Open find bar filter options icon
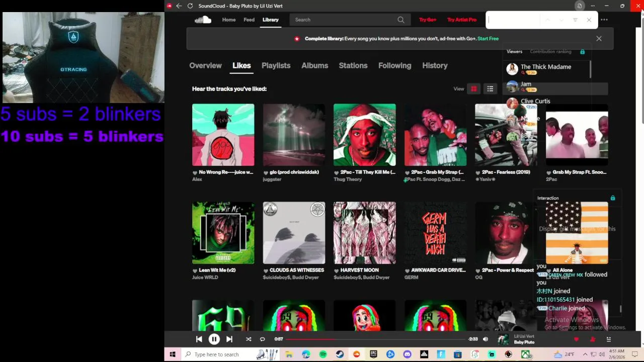This screenshot has height=362, width=644. (575, 20)
